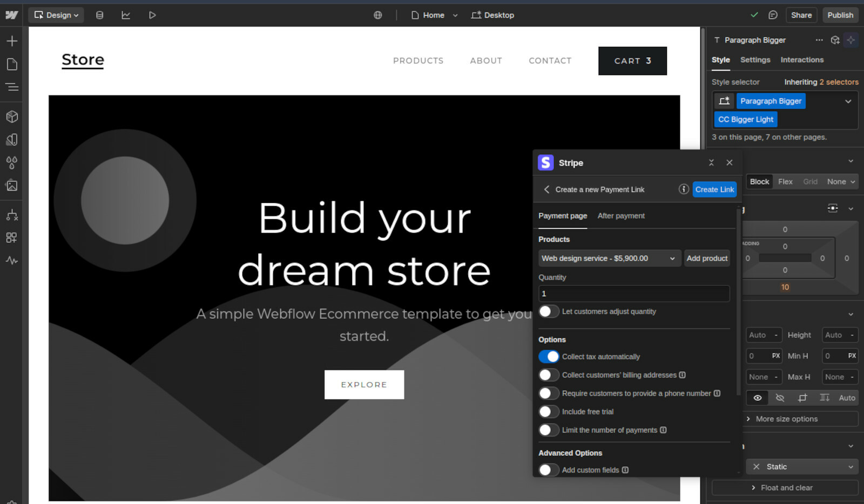864x504 pixels.
Task: Open the Static position dropdown
Action: click(x=801, y=466)
